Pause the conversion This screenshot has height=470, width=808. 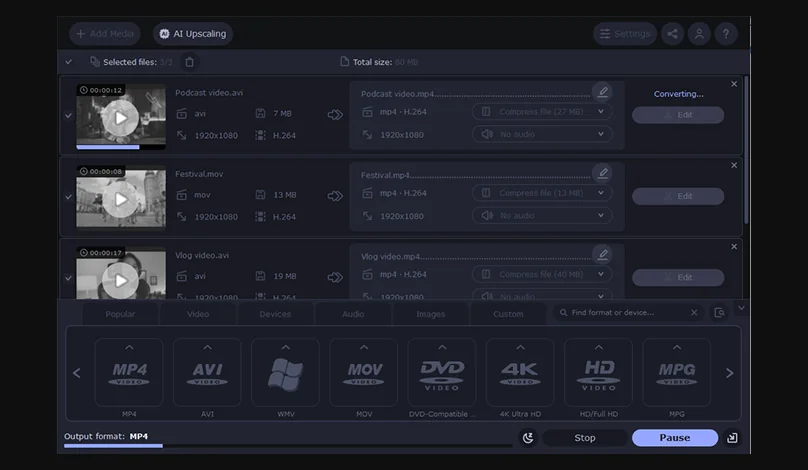[x=675, y=438]
